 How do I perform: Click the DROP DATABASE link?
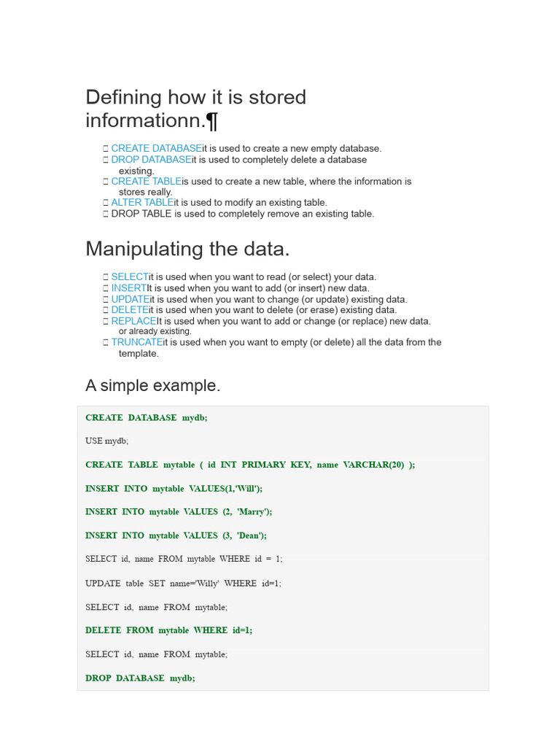(151, 160)
